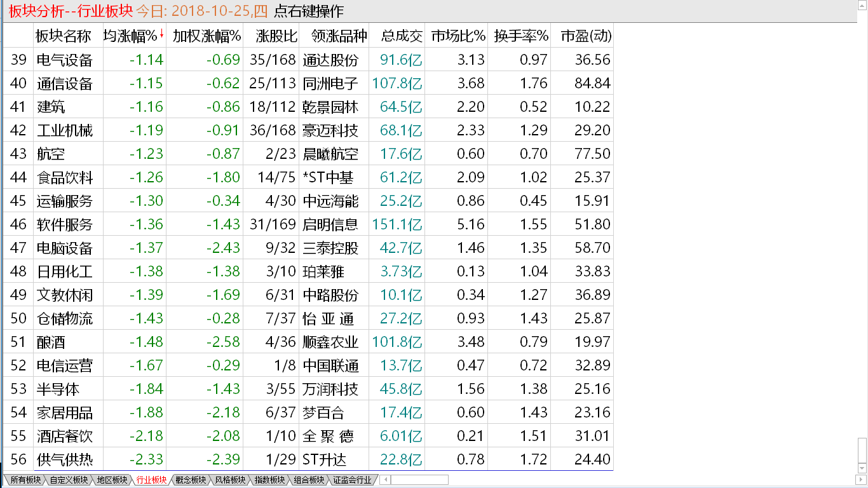Viewport: 868px width, 488px height.
Task: Click the 电脑设备 sector name
Action: point(65,248)
